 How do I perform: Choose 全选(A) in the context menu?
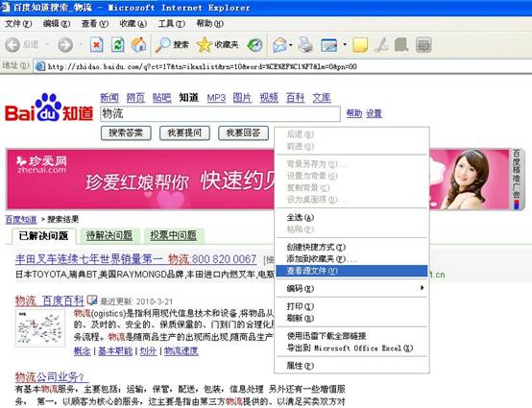(x=351, y=217)
